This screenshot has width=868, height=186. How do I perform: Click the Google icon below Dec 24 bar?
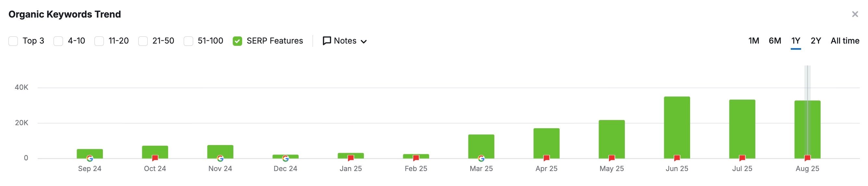285,158
